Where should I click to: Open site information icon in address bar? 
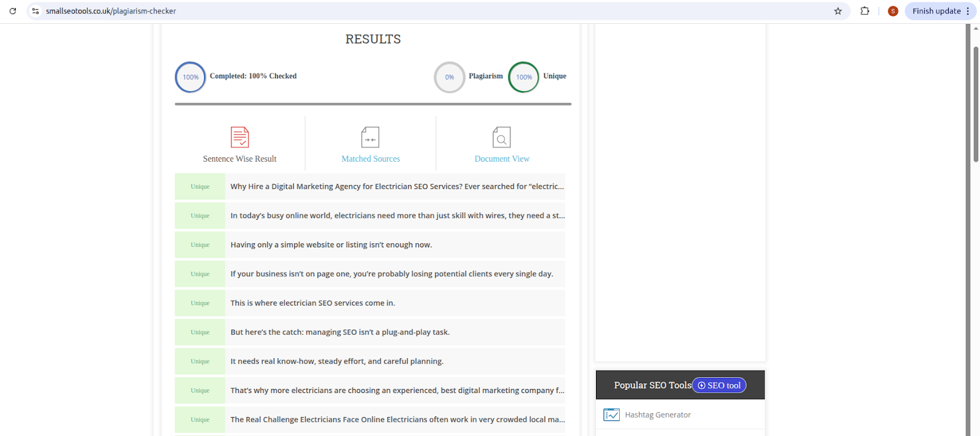[x=36, y=11]
